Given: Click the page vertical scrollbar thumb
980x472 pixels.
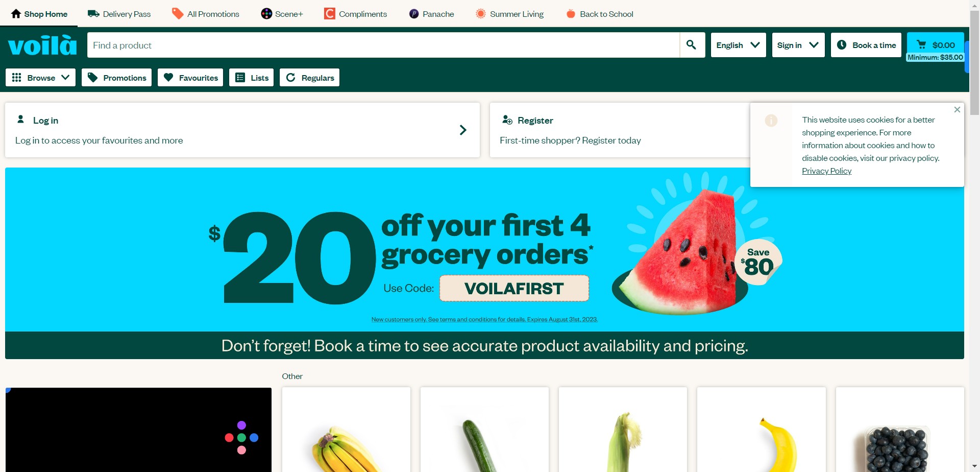Looking at the screenshot, I should (974, 61).
